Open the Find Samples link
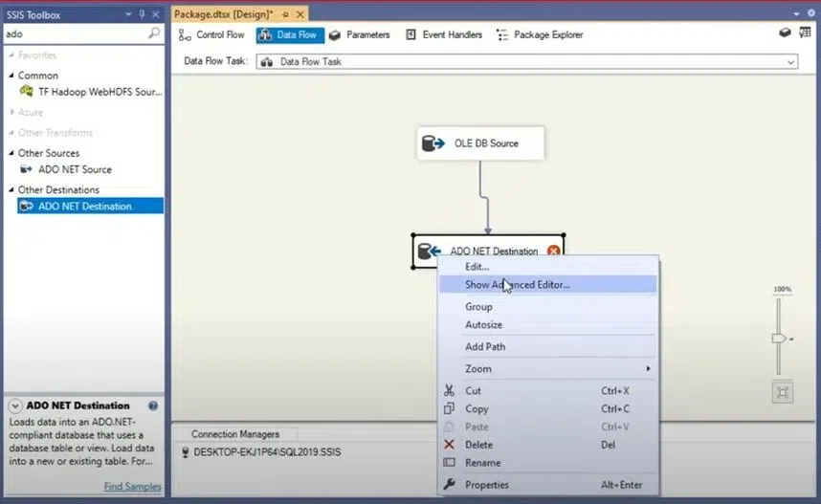The image size is (821, 504). 132,486
